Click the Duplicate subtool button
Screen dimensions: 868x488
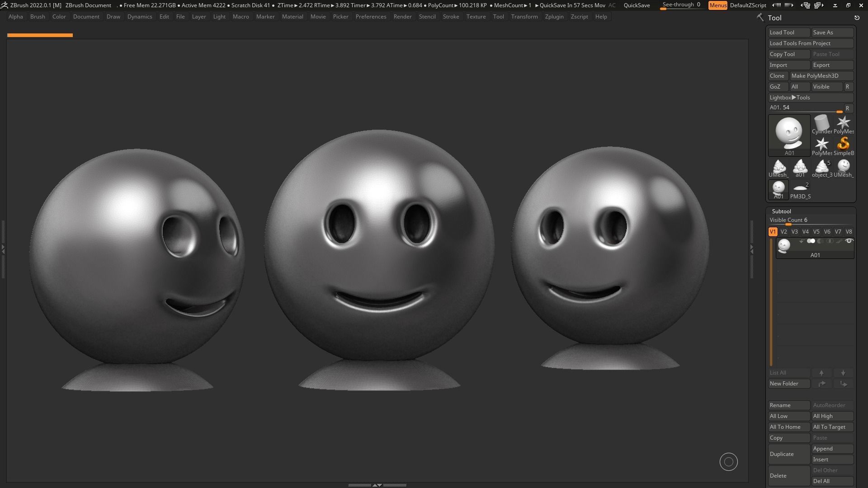point(789,454)
